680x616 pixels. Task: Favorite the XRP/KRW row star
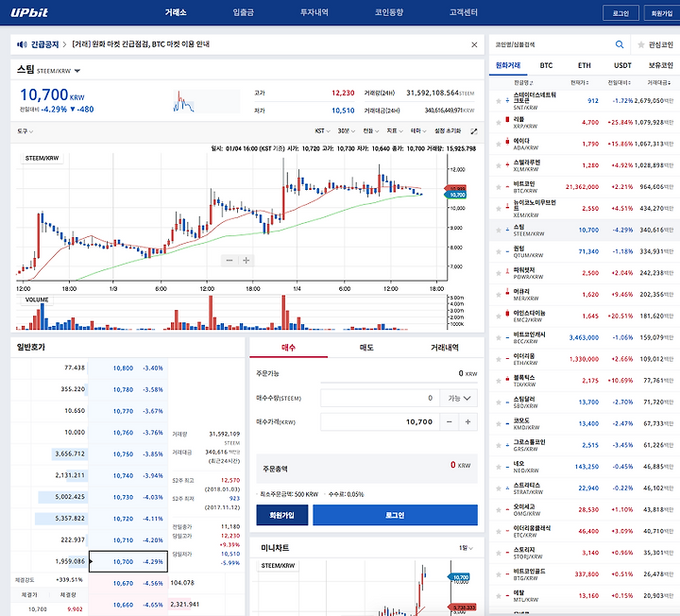[499, 122]
